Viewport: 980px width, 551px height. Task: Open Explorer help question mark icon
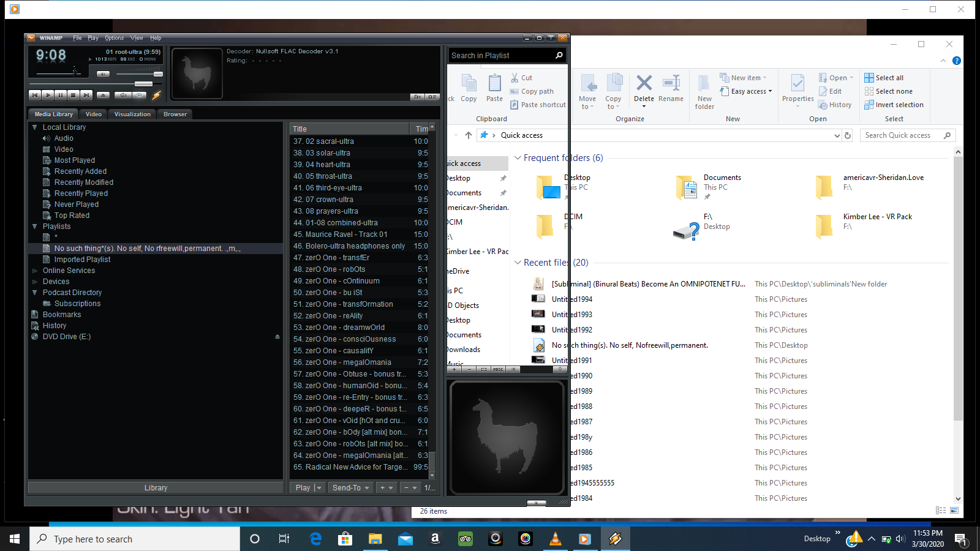[957, 61]
